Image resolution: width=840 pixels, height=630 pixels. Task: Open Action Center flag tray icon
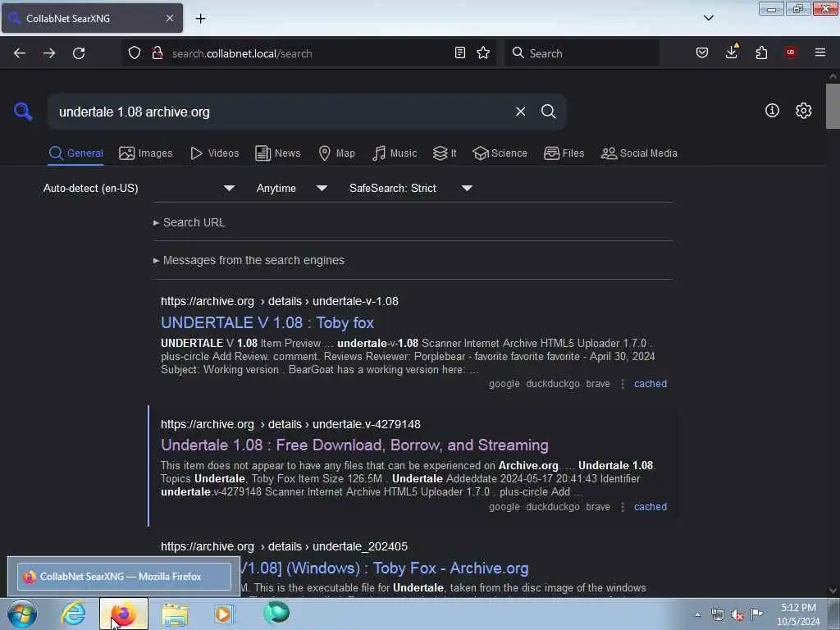756,614
